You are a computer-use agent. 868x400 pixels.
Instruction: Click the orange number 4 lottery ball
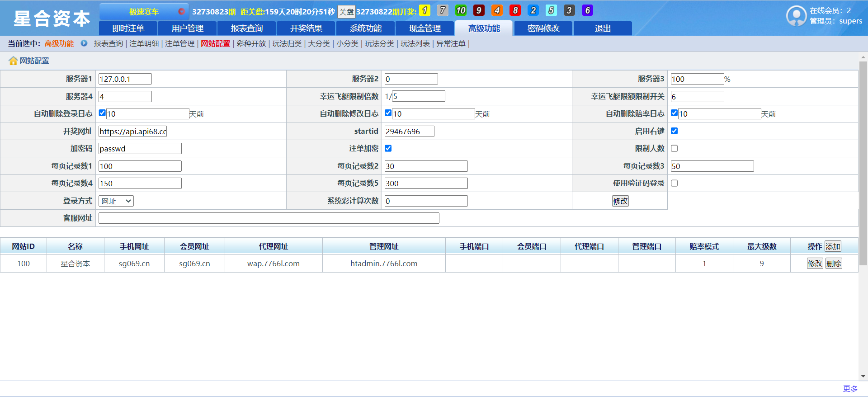pyautogui.click(x=497, y=10)
